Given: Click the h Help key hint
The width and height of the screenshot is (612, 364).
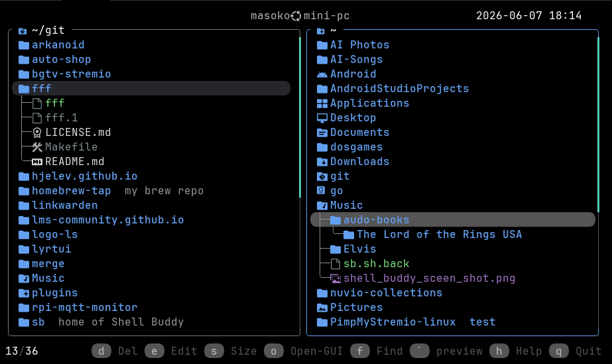Looking at the screenshot, I should [516, 351].
